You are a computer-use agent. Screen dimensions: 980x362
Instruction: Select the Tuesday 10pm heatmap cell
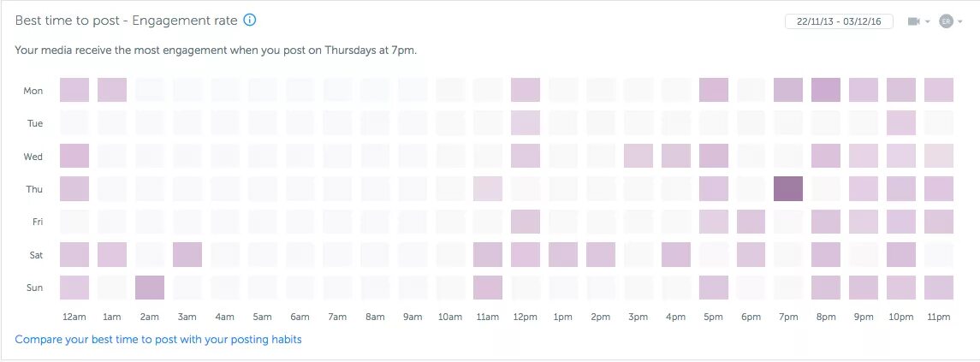901,123
